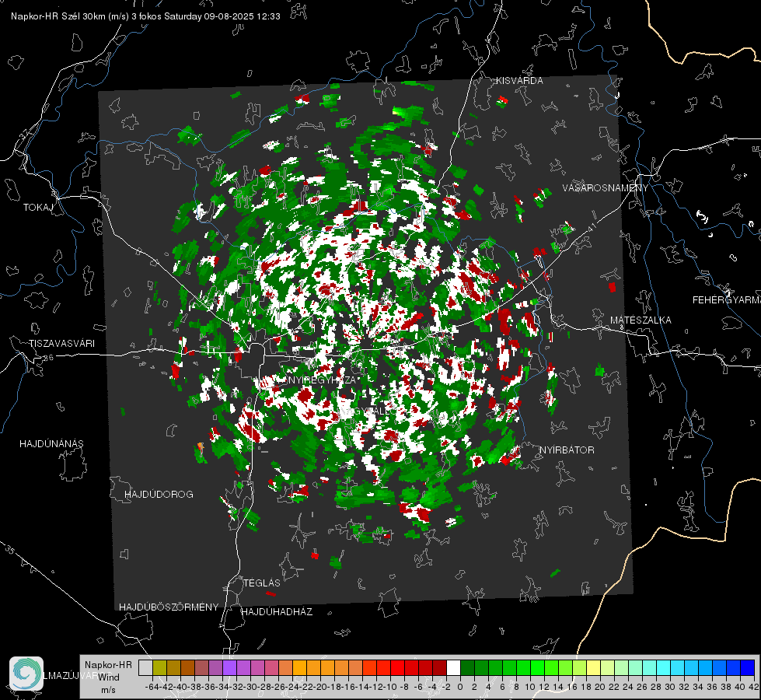Click the HAJDÚNÁNÁS city label
The image size is (761, 700).
pyautogui.click(x=51, y=444)
